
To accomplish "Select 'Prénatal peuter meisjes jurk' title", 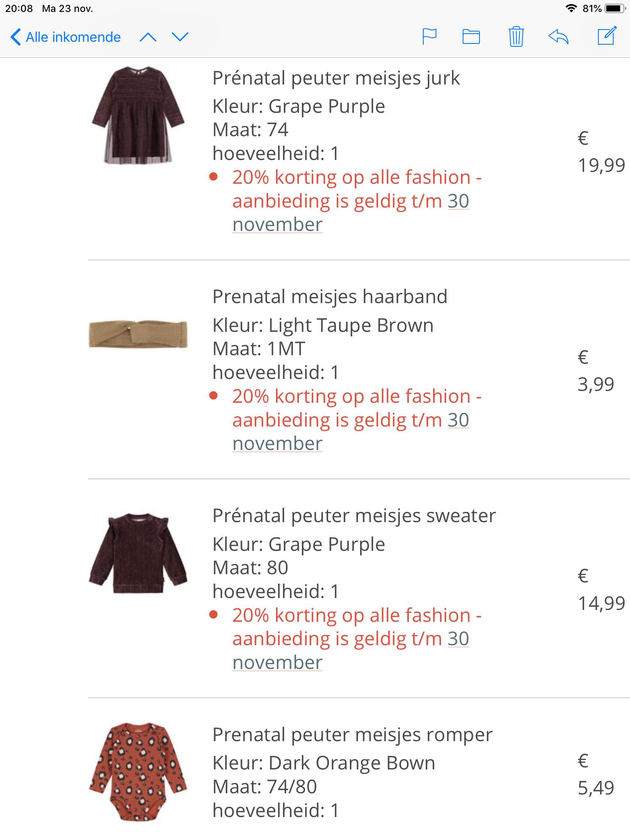I will (x=336, y=78).
